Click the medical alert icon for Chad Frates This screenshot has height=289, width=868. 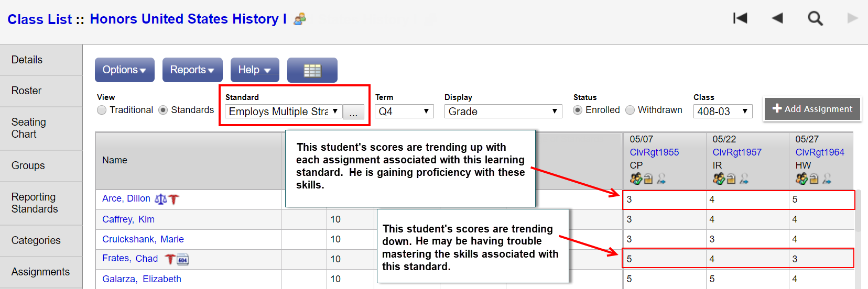click(170, 259)
